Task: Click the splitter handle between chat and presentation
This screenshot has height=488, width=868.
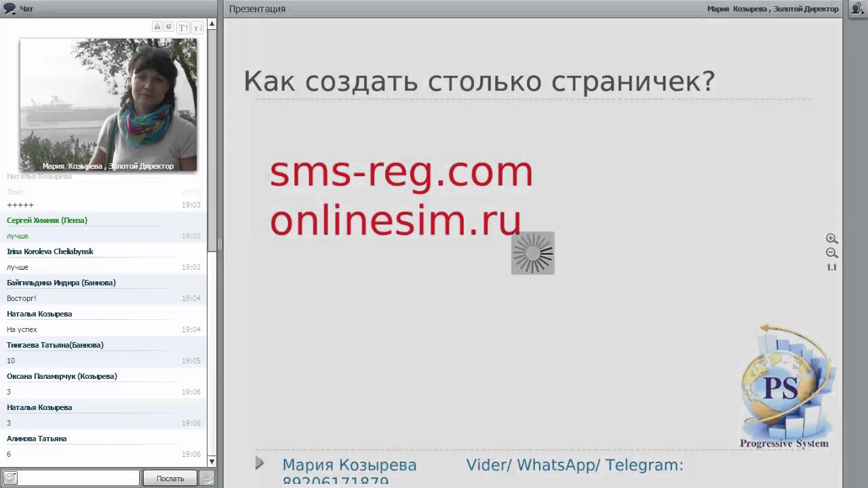Action: [x=220, y=245]
